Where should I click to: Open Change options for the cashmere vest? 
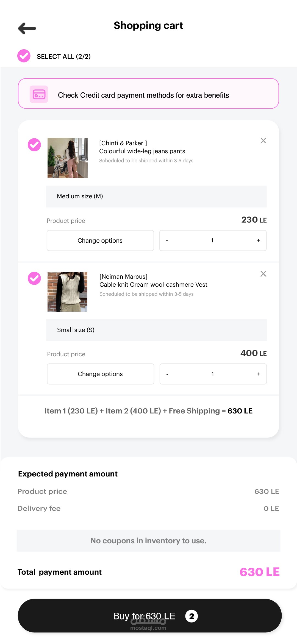(100, 374)
